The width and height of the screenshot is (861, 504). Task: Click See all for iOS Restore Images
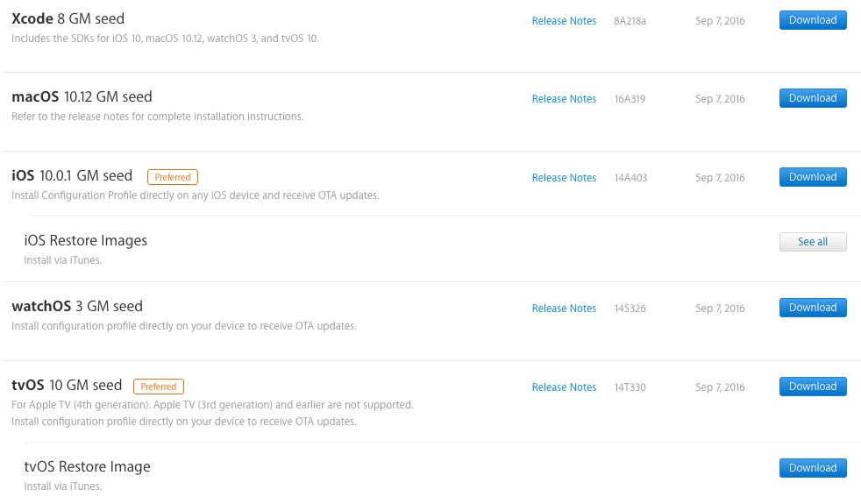click(812, 242)
